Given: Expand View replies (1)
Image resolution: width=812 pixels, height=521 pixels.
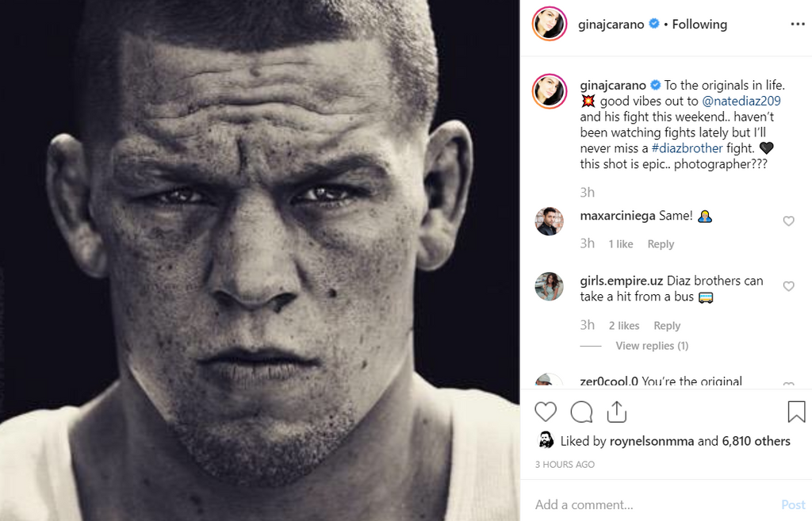Looking at the screenshot, I should [652, 346].
